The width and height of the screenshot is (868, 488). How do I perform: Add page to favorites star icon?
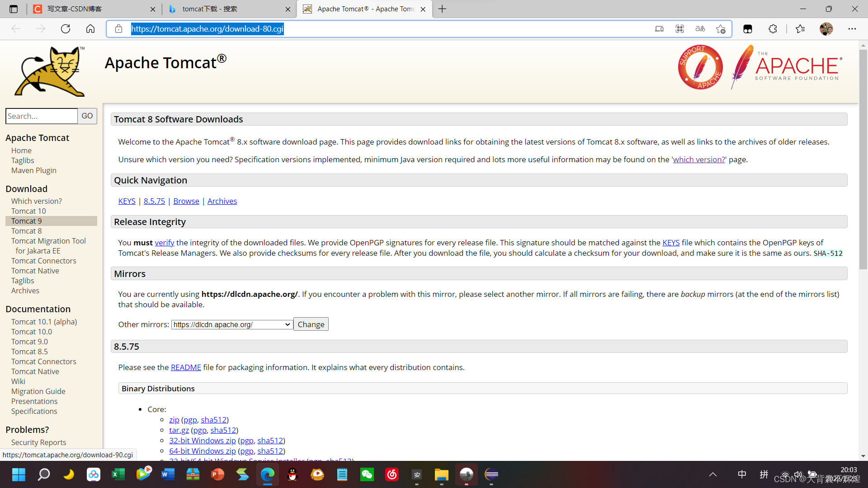tap(721, 29)
